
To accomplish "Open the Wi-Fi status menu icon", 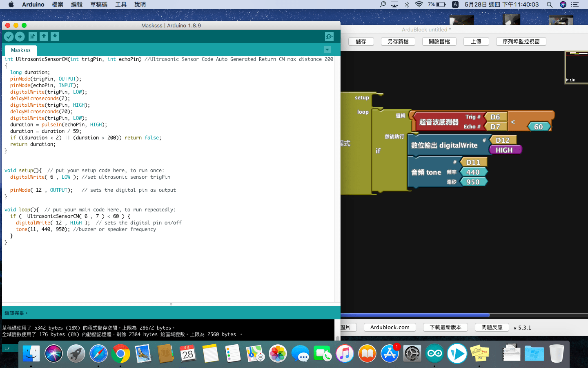I will pos(419,4).
